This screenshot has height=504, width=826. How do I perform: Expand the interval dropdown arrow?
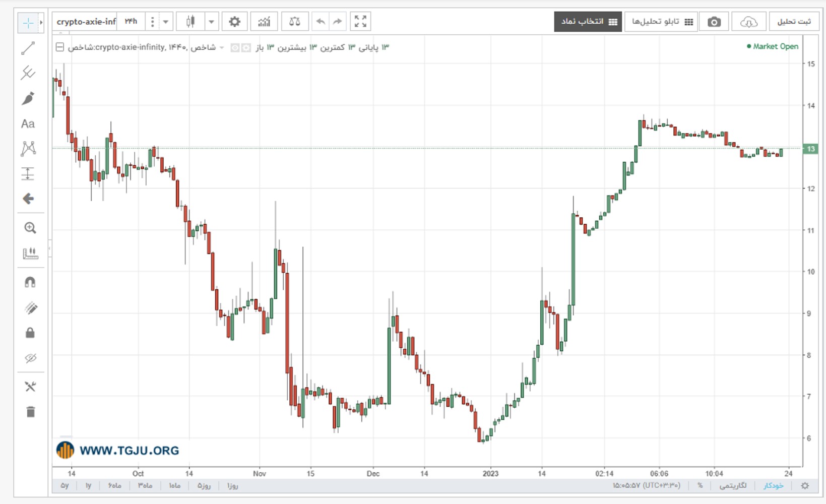pos(166,22)
